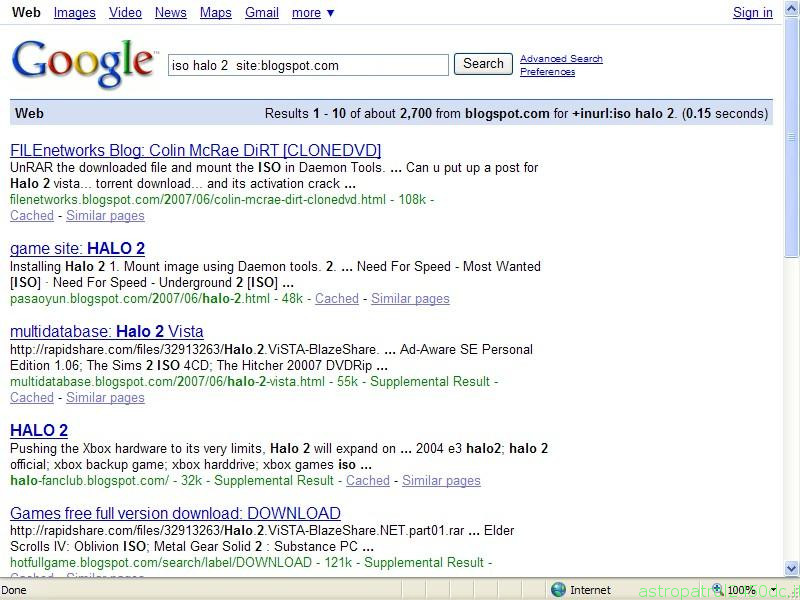Screen dimensions: 800x600
Task: Click the scrollbar down arrow
Action: 791,568
